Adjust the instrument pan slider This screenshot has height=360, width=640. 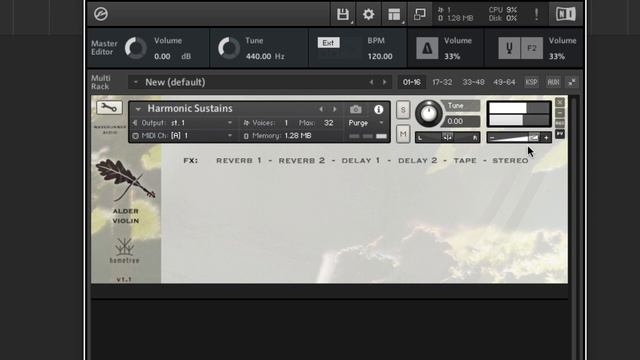coord(447,137)
